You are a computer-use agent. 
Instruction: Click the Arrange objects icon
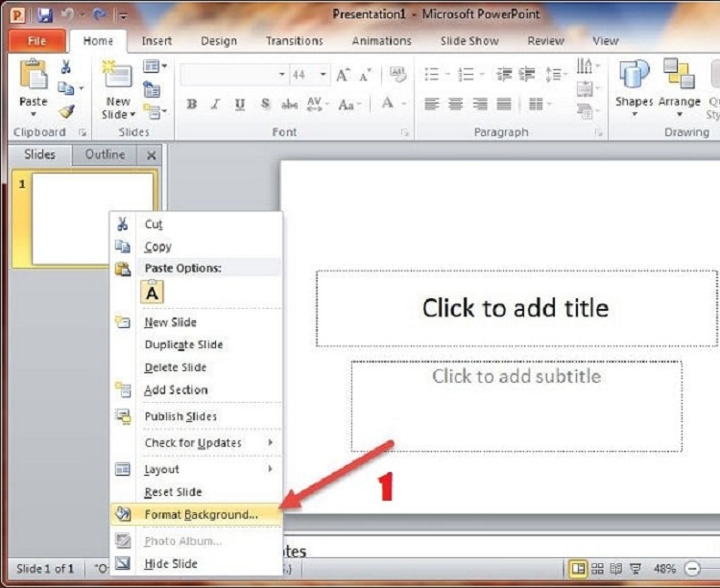(x=679, y=74)
